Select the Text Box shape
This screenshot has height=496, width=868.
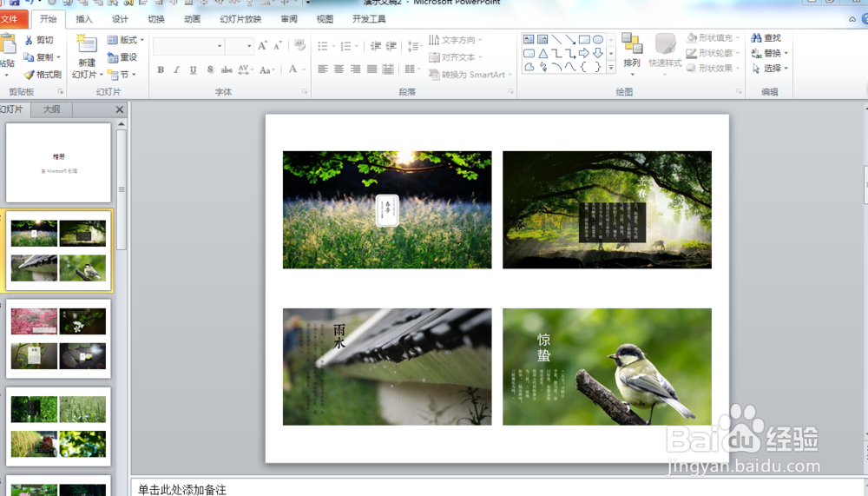(x=529, y=39)
